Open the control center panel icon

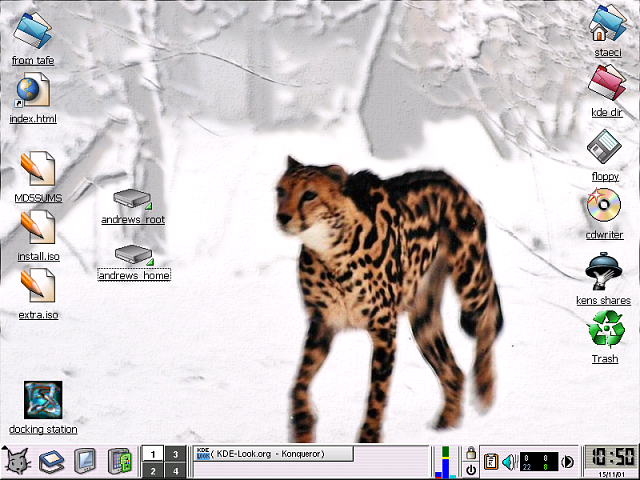(x=120, y=462)
